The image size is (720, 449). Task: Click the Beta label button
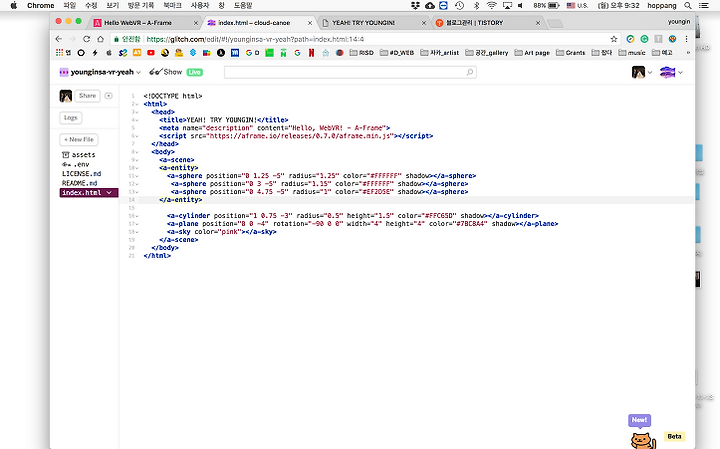674,437
